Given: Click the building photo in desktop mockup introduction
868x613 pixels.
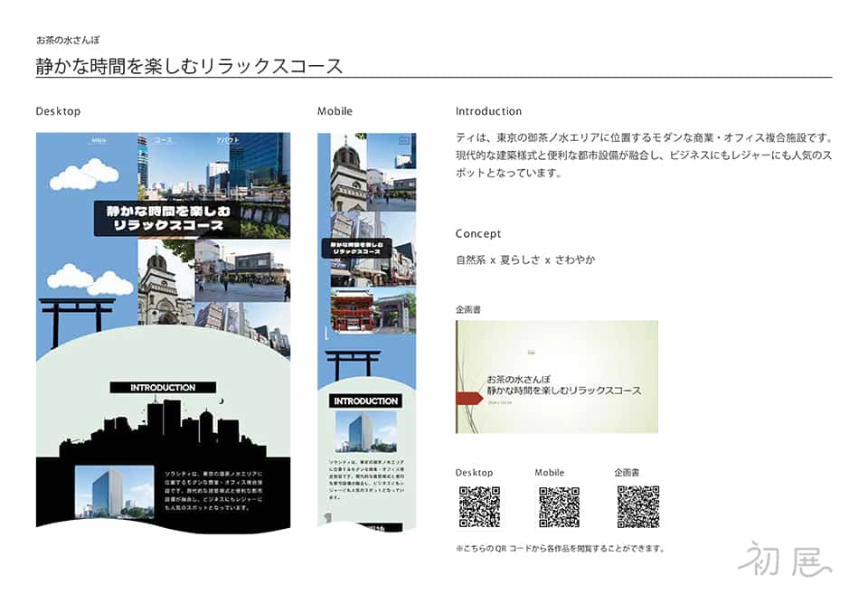Looking at the screenshot, I should [114, 492].
